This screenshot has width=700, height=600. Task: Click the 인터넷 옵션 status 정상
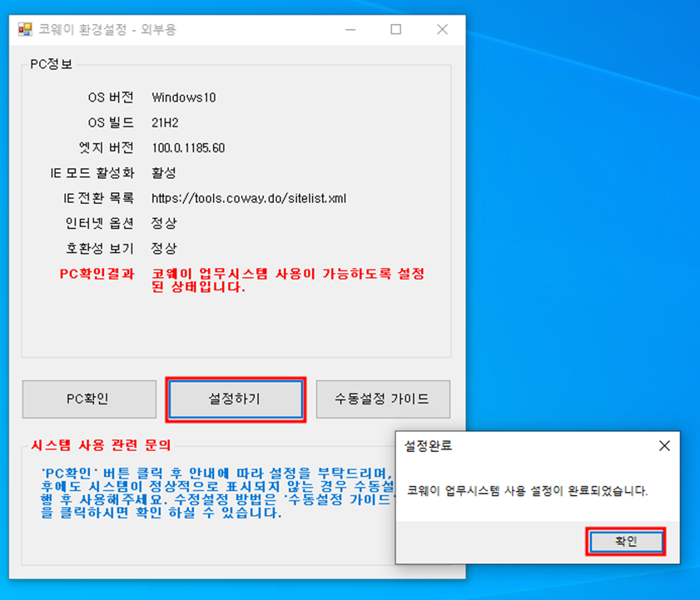point(164,223)
